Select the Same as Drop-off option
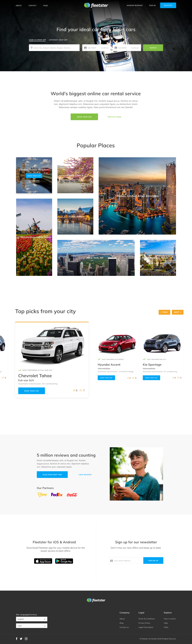 point(37,40)
